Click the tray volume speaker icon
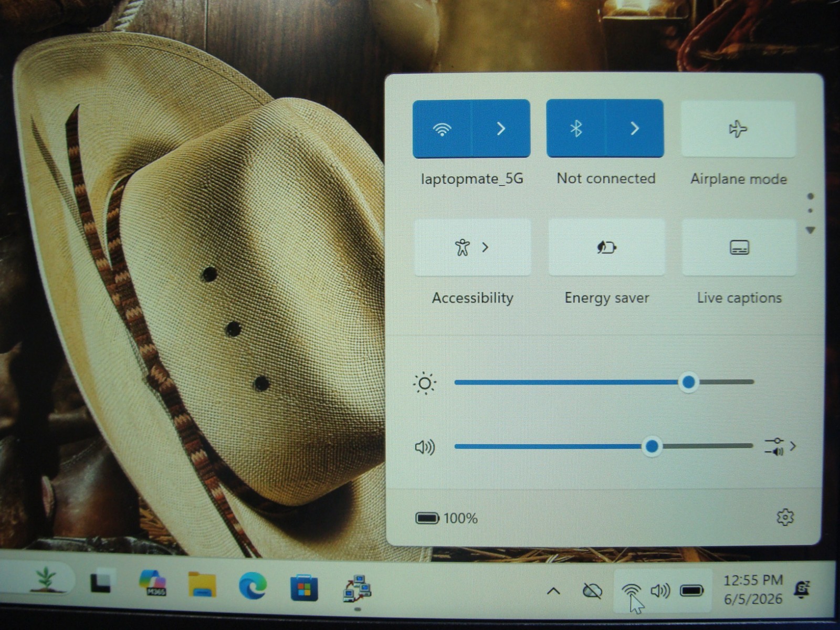 coord(660,591)
